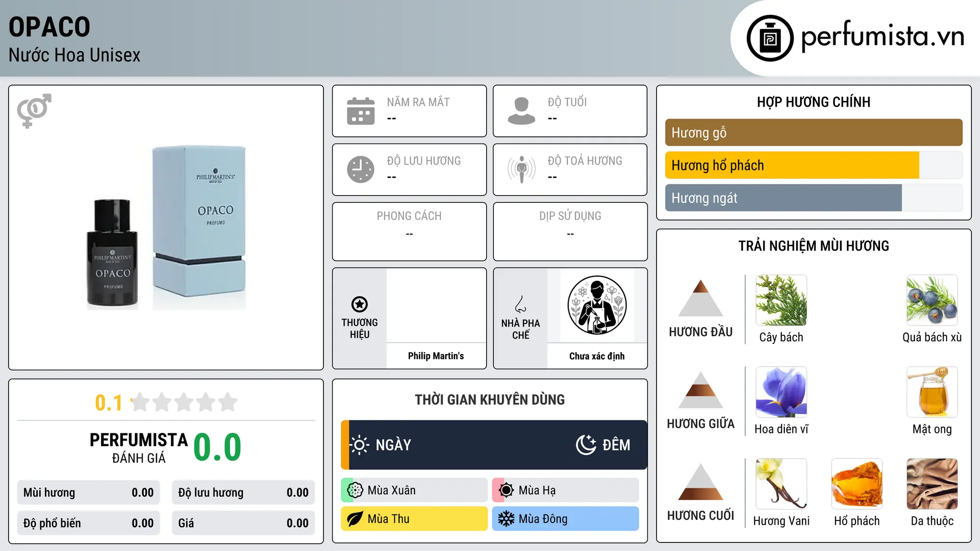Image resolution: width=980 pixels, height=551 pixels.
Task: Click the Nước Hoa Unisex subtitle
Action: (x=75, y=55)
